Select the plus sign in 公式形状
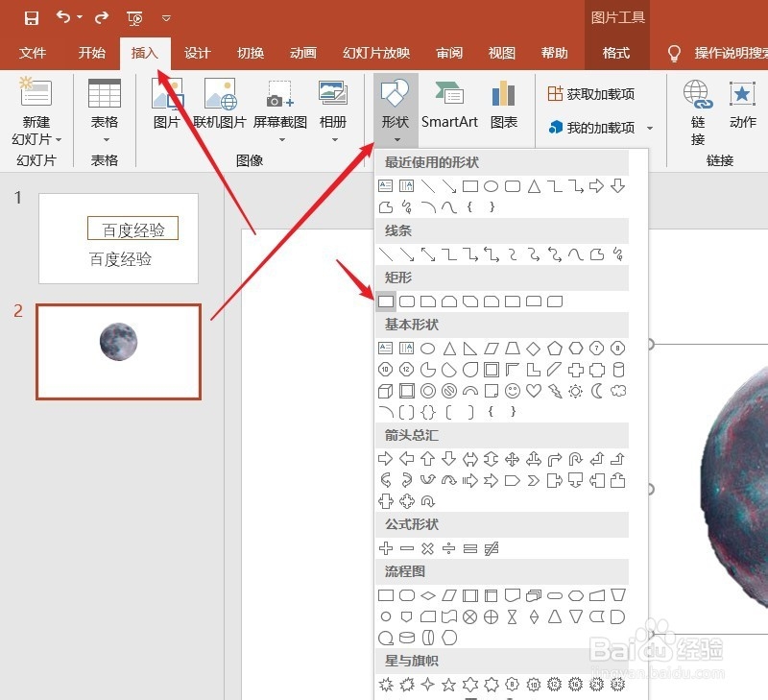 pyautogui.click(x=386, y=548)
